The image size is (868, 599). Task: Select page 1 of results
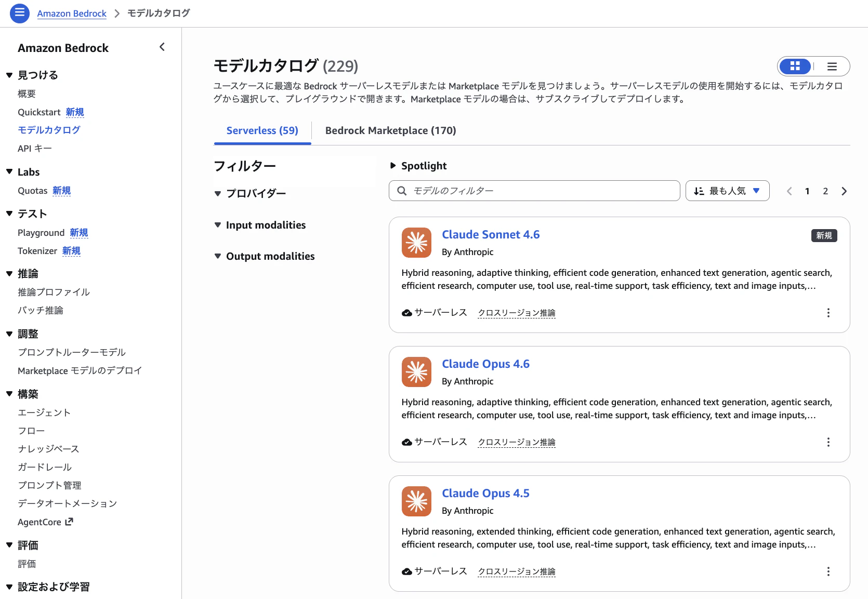[x=807, y=191]
